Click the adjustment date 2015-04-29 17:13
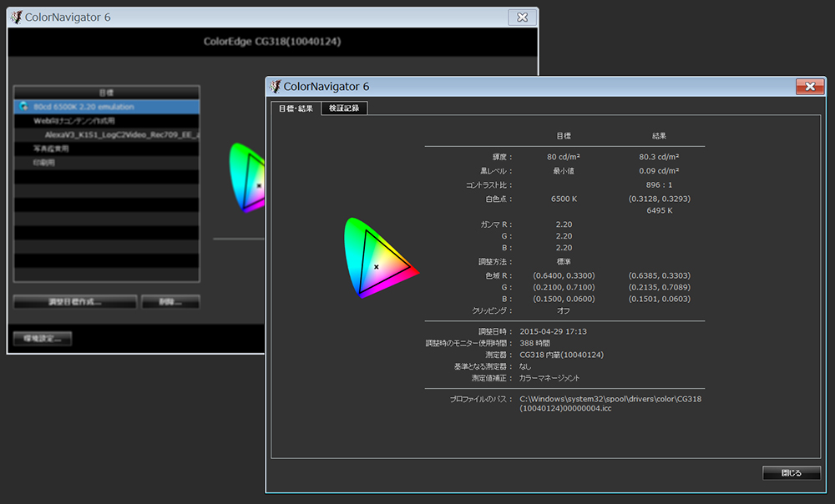Screen dimensions: 835x504 tap(553, 331)
